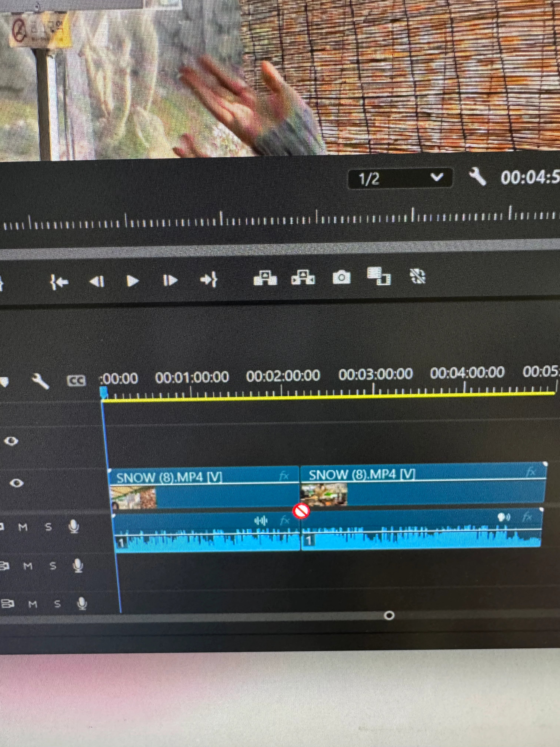This screenshot has width=560, height=747.
Task: Hide the SNOW (8).MP4 video track
Action: 16,483
